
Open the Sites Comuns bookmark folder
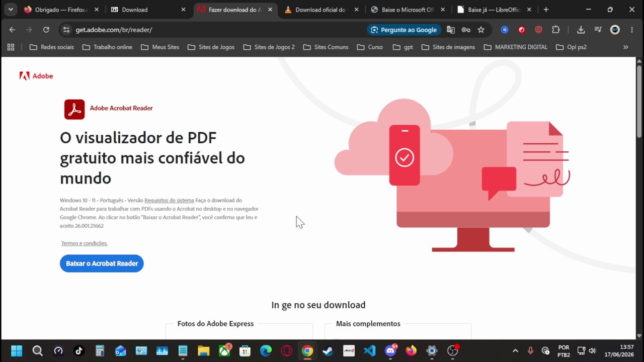coord(326,47)
